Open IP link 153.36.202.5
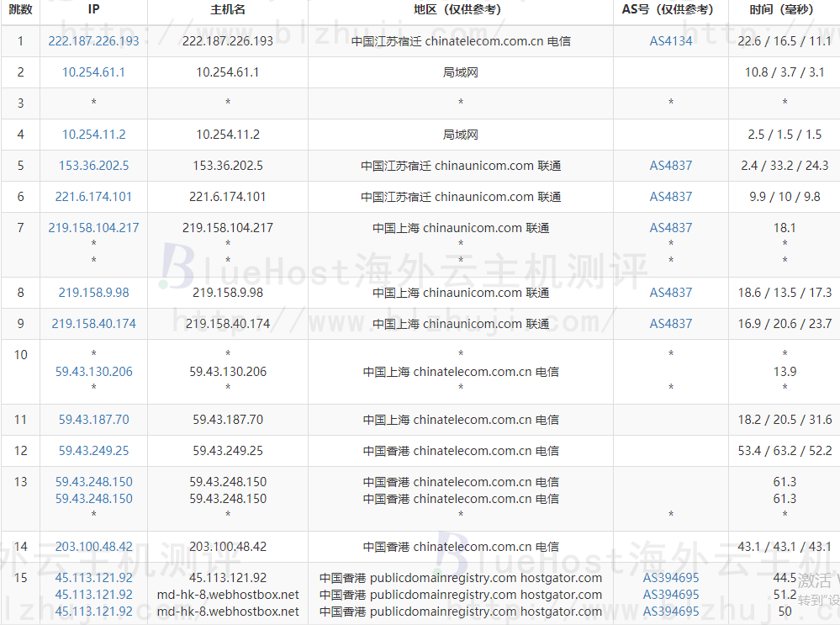The height and width of the screenshot is (625, 840). [93, 165]
